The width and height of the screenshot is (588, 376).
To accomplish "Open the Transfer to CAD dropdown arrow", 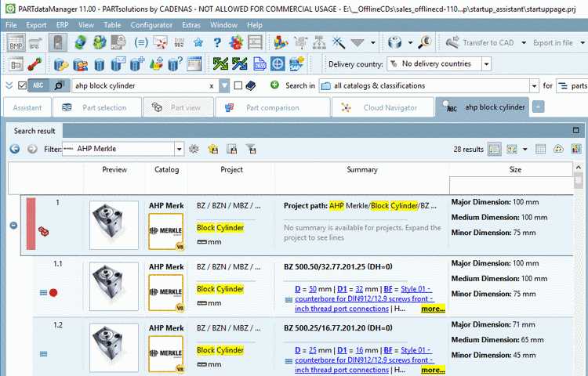I will [524, 43].
